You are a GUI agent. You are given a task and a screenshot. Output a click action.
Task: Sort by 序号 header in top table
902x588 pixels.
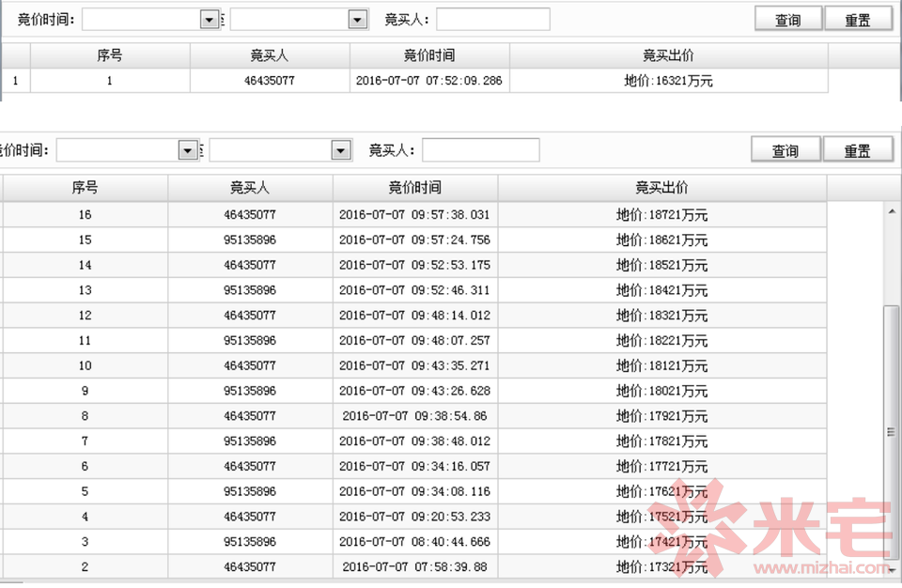(x=110, y=55)
